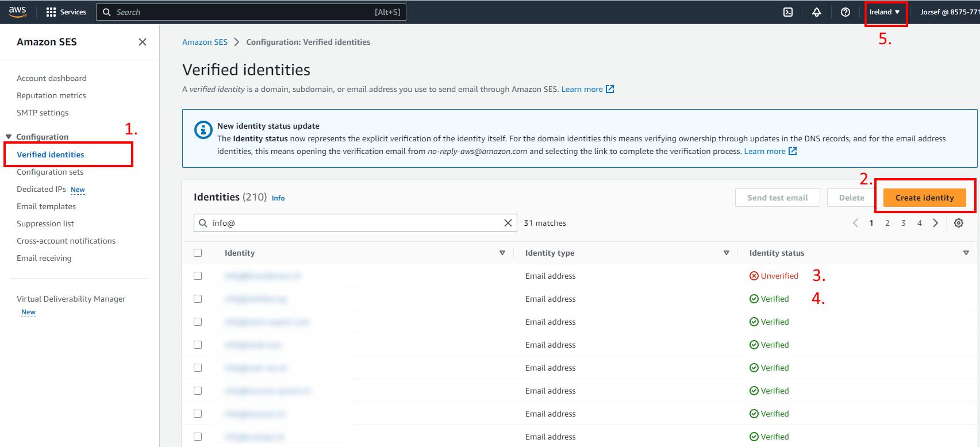Click the Send test email button
Image resolution: width=980 pixels, height=447 pixels.
coord(777,198)
